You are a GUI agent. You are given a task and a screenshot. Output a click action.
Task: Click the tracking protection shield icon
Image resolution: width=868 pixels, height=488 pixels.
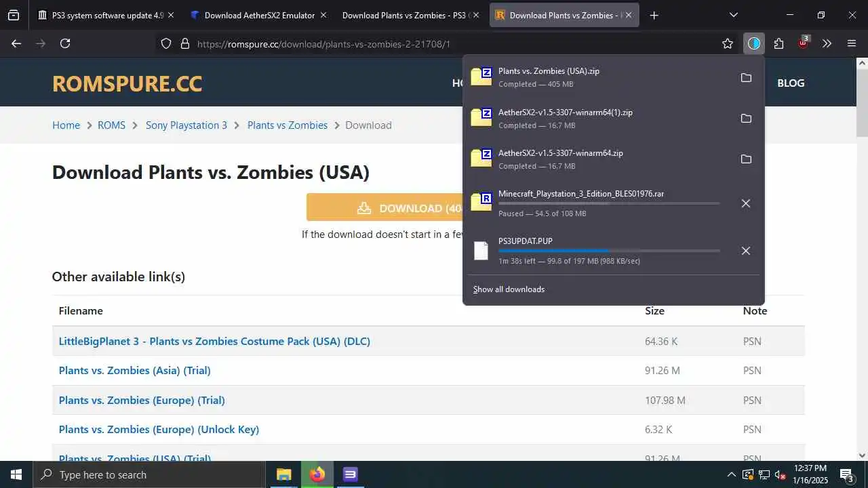point(166,43)
